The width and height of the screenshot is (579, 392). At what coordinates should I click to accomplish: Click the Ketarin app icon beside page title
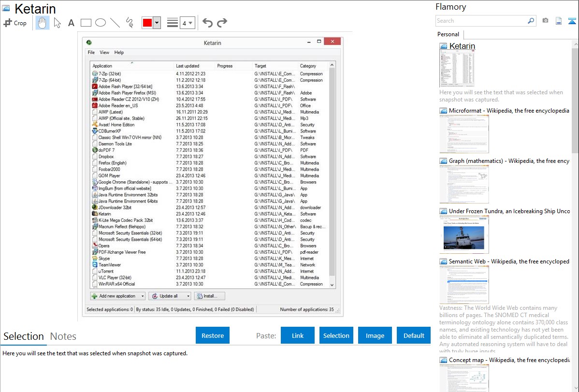coord(6,8)
